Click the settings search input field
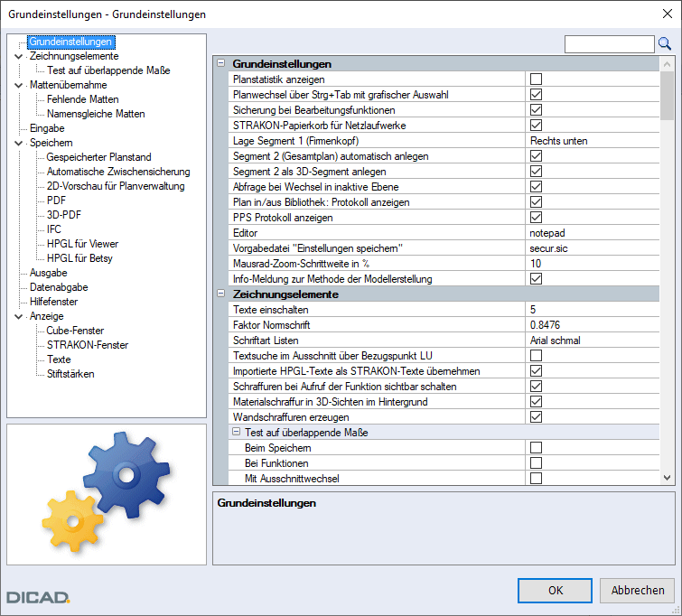 [x=610, y=44]
